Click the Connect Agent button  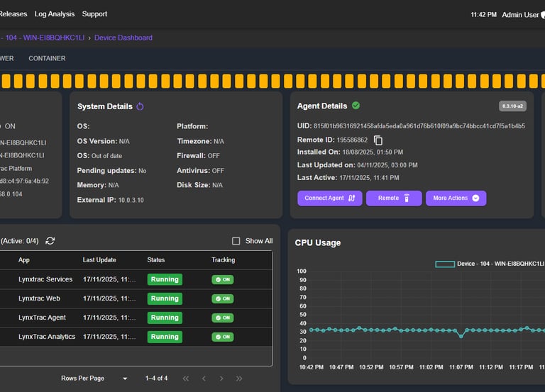tap(330, 198)
